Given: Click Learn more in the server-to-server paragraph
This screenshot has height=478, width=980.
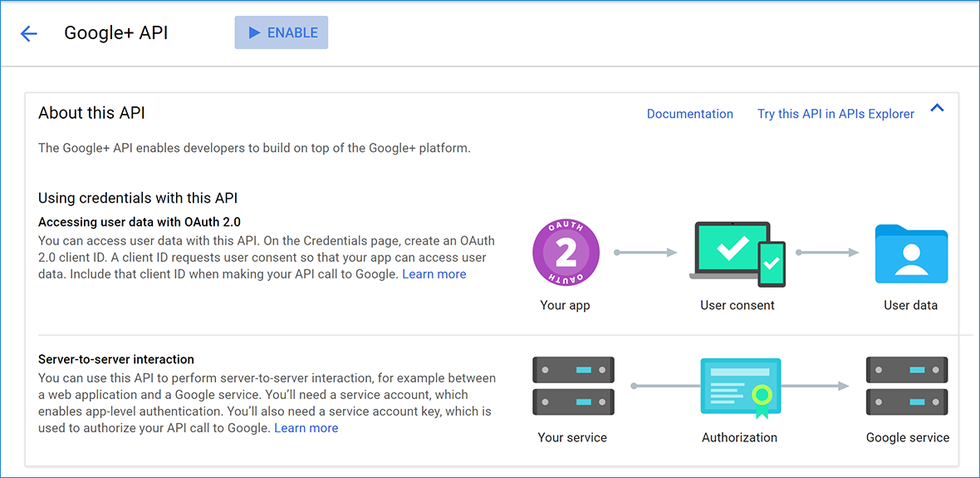Looking at the screenshot, I should pos(306,428).
